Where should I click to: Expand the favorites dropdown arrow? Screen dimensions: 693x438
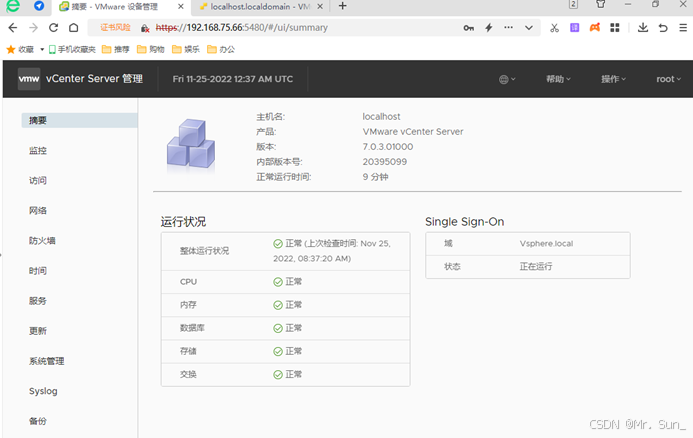coord(42,50)
